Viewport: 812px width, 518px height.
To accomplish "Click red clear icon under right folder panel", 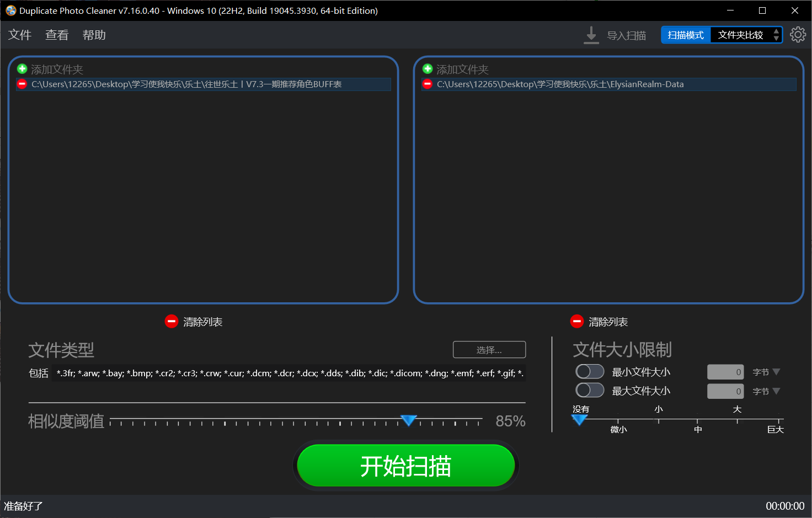I will tap(577, 321).
